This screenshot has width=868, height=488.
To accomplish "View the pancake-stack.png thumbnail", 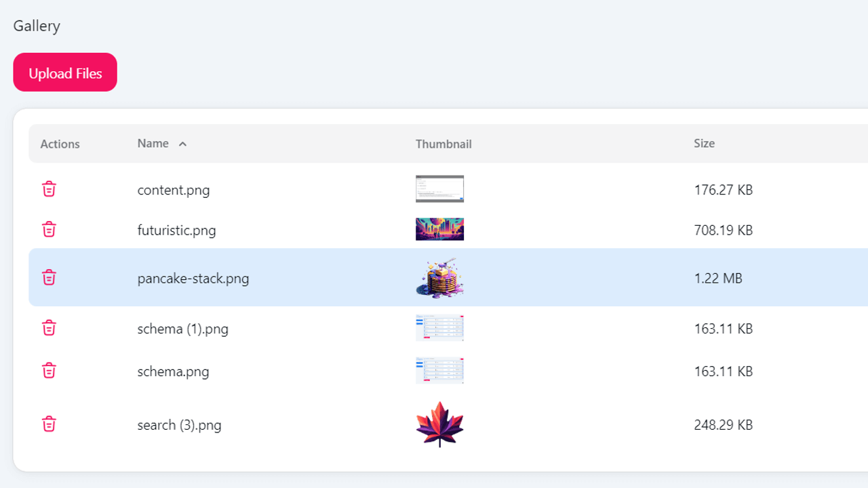I will point(439,277).
